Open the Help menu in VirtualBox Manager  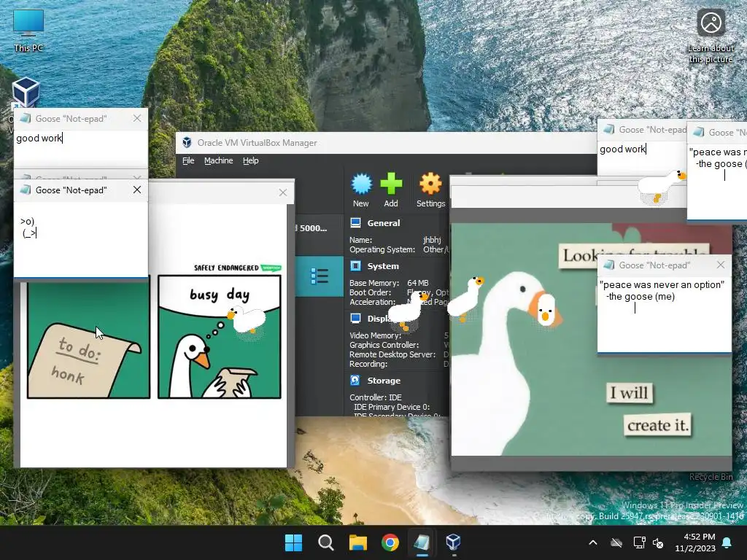pyautogui.click(x=251, y=160)
